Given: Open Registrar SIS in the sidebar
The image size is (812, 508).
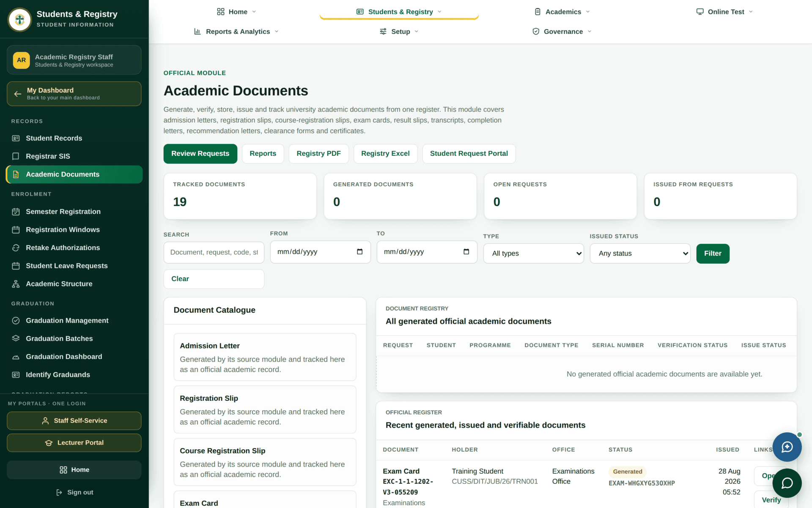Looking at the screenshot, I should (74, 156).
